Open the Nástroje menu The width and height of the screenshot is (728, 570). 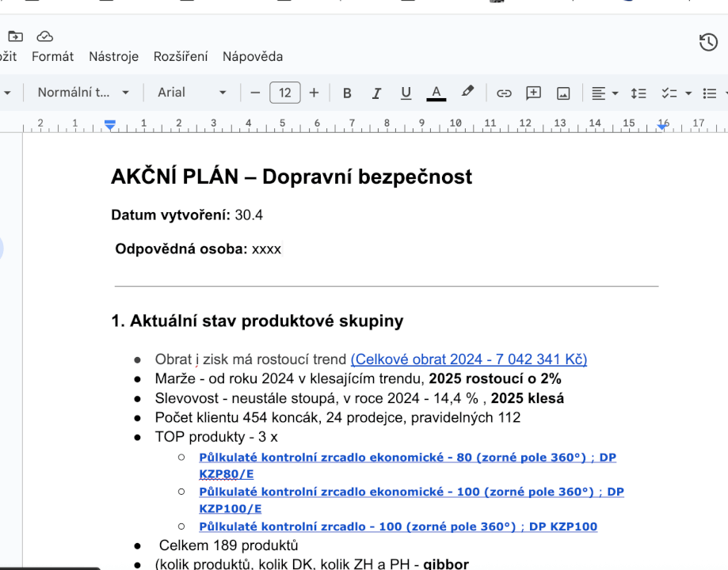113,56
